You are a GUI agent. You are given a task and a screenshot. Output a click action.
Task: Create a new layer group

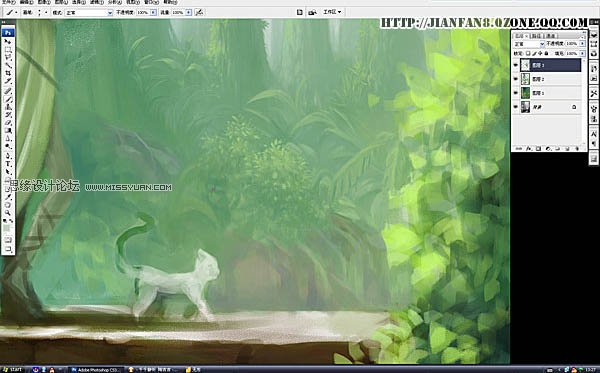point(558,148)
